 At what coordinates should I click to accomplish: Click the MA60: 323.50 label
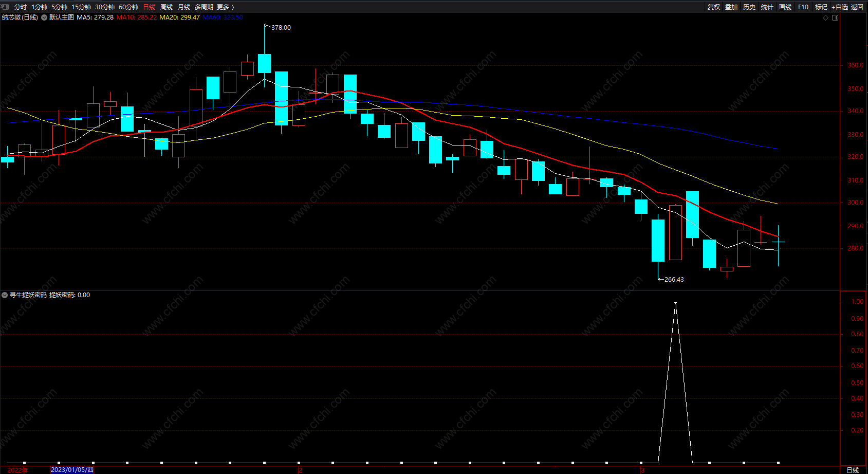(x=223, y=17)
